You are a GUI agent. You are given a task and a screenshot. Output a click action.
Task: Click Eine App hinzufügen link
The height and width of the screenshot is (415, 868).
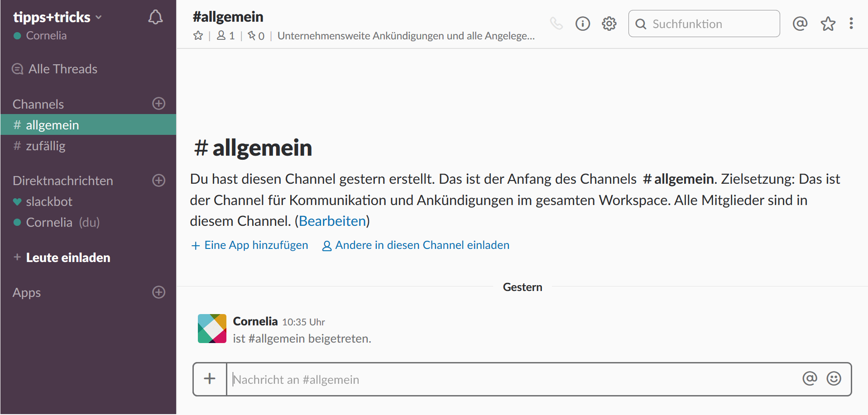[256, 245]
